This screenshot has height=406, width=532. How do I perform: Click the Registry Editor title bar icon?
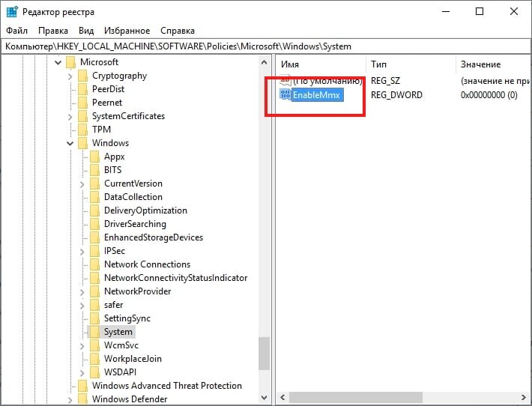pyautogui.click(x=12, y=12)
